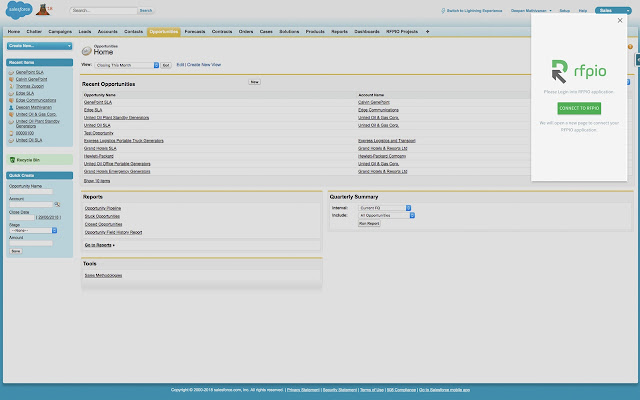The image size is (640, 400).
Task: Open the Stage dropdown in Quick Create
Action: click(x=33, y=231)
